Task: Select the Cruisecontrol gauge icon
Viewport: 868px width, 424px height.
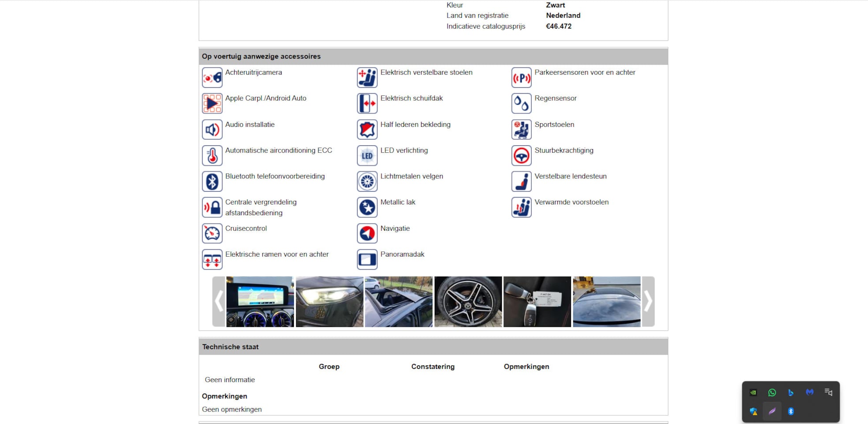Action: click(x=212, y=233)
